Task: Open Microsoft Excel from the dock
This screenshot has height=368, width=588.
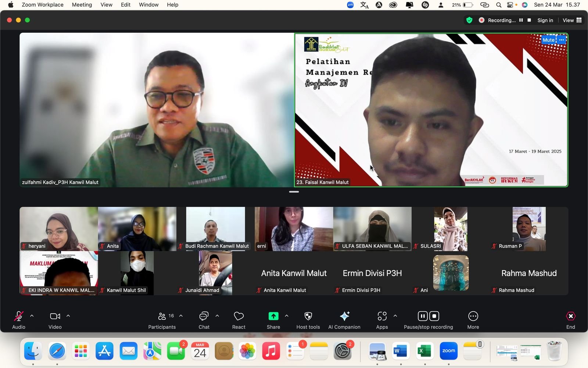Action: tap(425, 351)
